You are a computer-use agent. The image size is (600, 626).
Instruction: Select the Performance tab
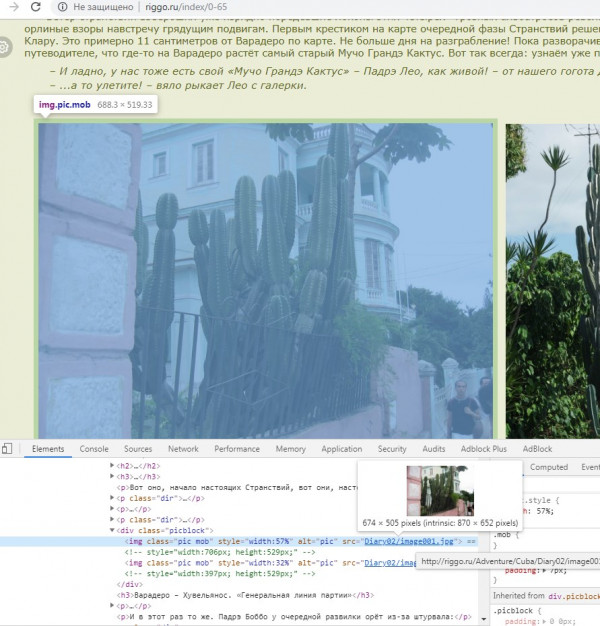[237, 449]
